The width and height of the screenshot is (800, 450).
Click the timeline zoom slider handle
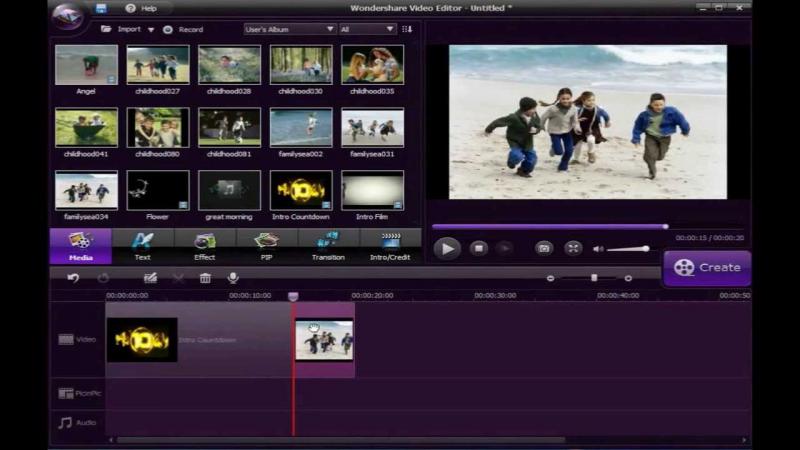click(x=594, y=278)
